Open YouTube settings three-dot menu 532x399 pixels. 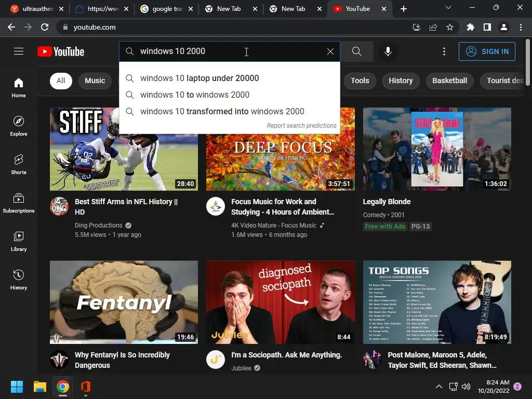[x=444, y=51]
